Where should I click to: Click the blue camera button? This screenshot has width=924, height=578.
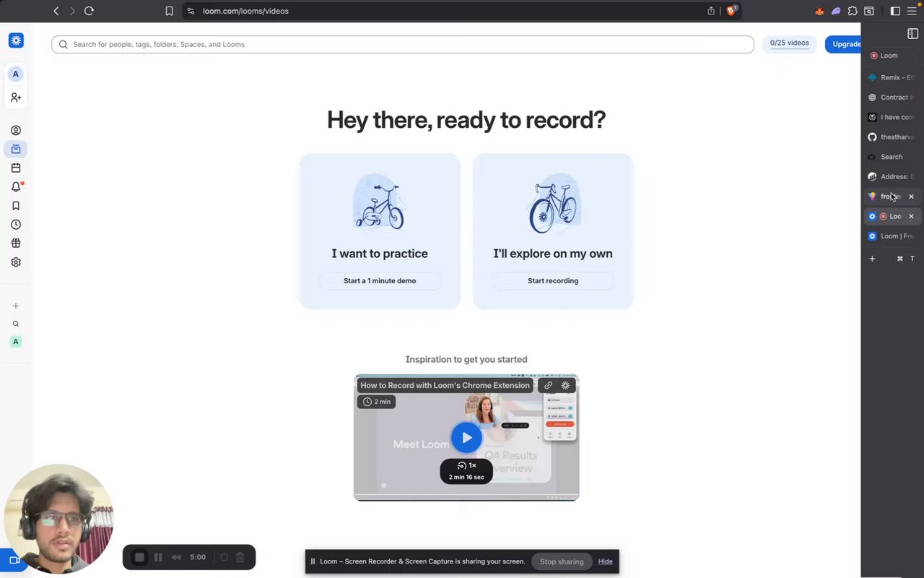coord(14,560)
